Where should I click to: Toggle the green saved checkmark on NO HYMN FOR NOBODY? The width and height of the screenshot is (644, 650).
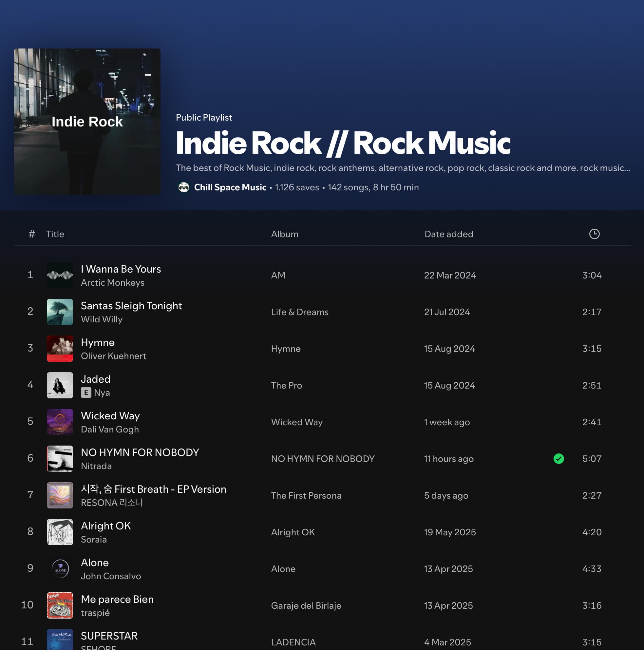[x=559, y=459]
